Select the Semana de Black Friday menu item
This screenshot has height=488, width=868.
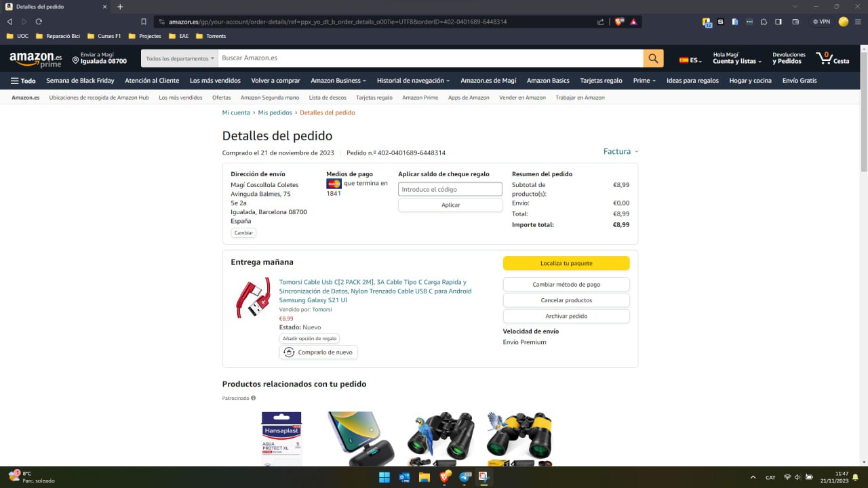[80, 81]
